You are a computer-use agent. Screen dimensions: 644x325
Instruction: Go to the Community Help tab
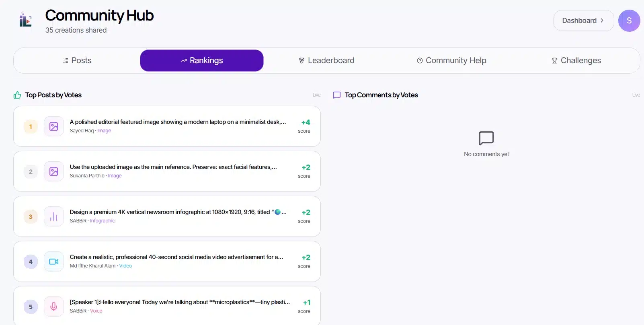(451, 60)
